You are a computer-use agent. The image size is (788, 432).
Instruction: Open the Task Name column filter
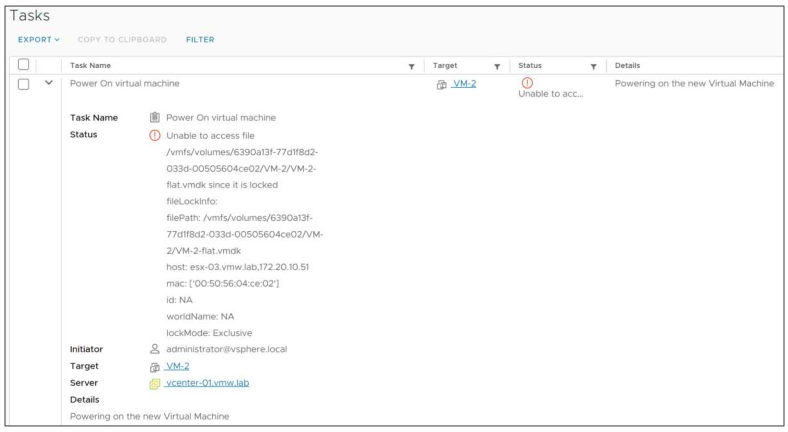click(x=412, y=66)
